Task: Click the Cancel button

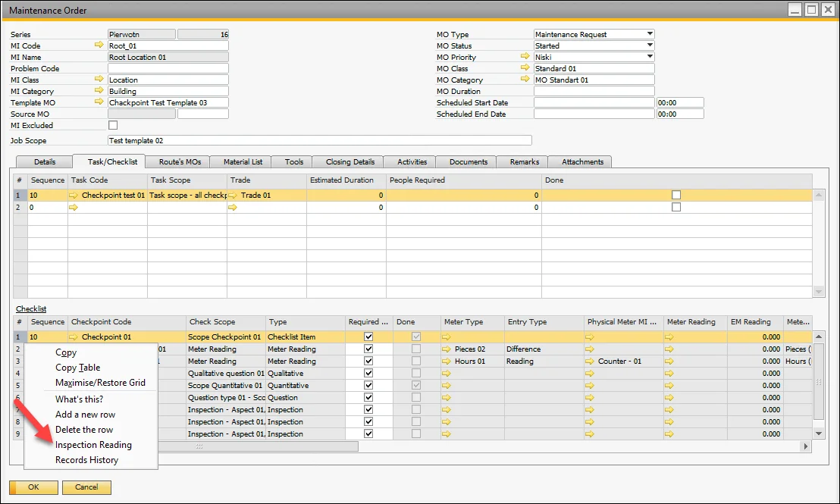Action: click(86, 487)
